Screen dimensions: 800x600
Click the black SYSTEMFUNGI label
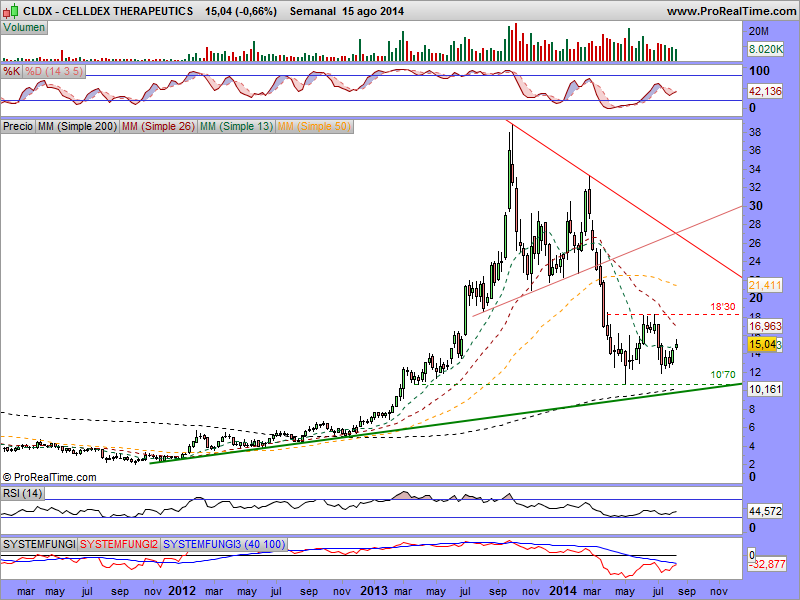pyautogui.click(x=39, y=544)
